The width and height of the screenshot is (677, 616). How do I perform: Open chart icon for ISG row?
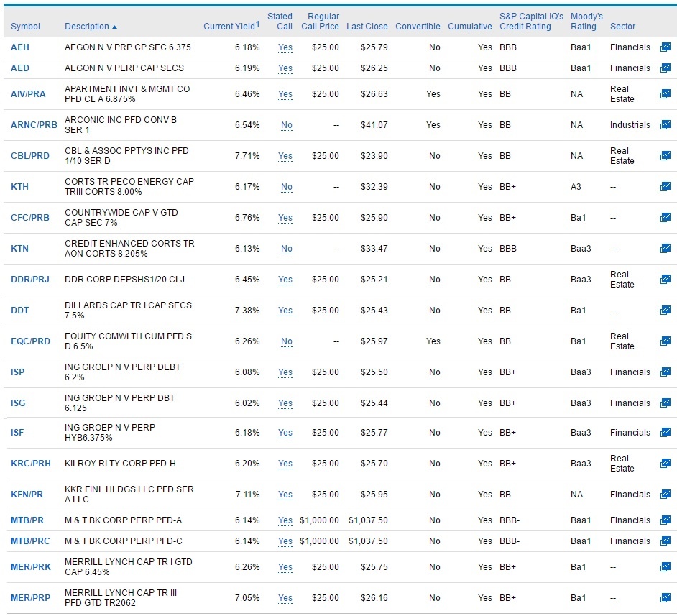[x=666, y=403]
